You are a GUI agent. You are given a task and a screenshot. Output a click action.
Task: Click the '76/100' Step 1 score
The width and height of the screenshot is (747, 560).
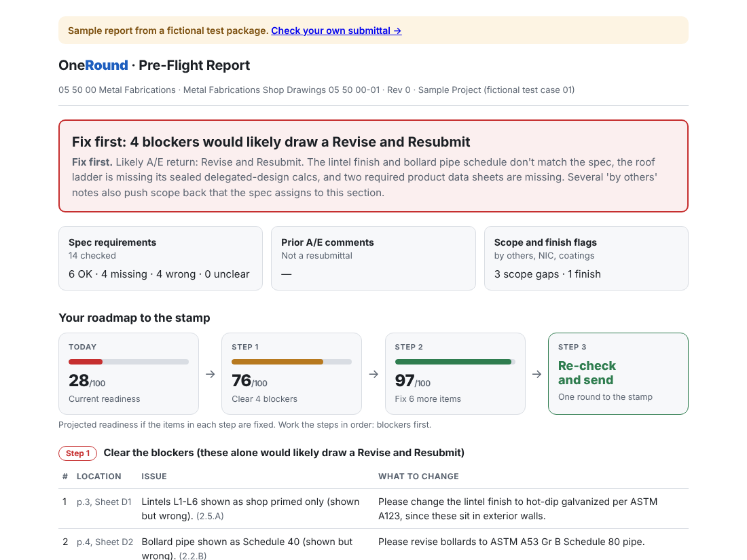(249, 381)
